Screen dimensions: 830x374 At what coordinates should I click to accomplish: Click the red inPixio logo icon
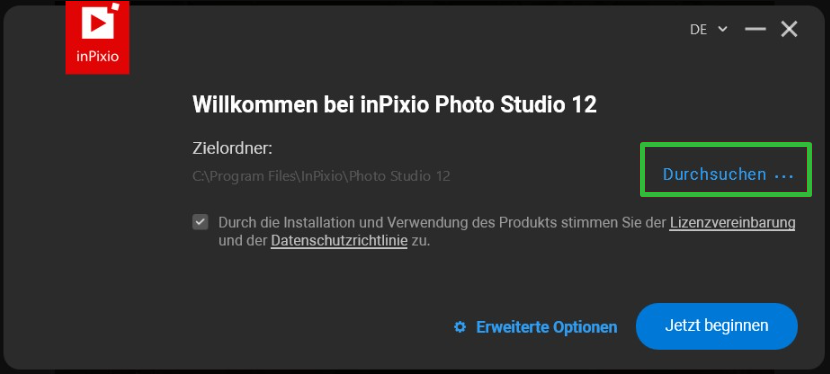pyautogui.click(x=97, y=38)
